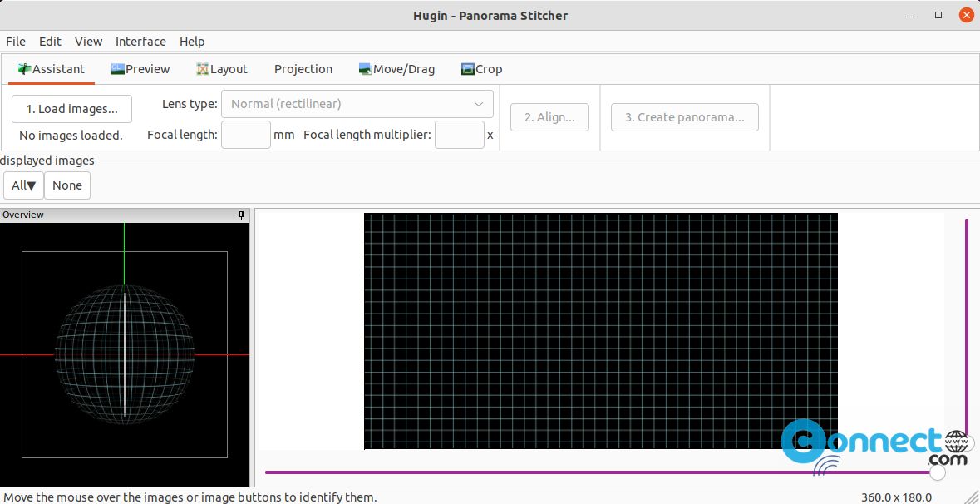The height and width of the screenshot is (504, 980).
Task: Open the Lens type dropdown
Action: coord(357,104)
